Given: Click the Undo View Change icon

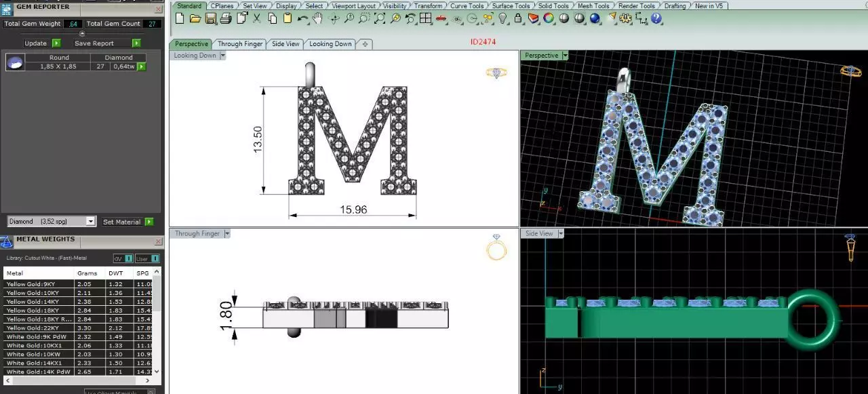Looking at the screenshot, I should (411, 18).
